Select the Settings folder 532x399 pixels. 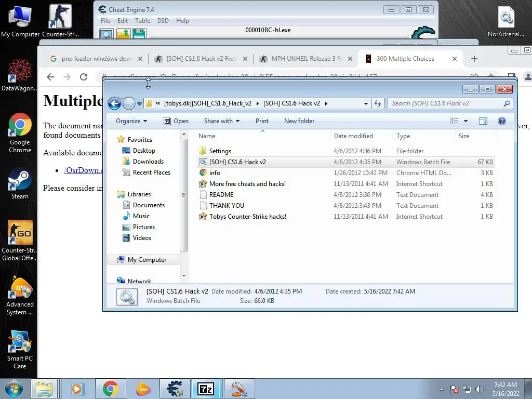[x=220, y=151]
